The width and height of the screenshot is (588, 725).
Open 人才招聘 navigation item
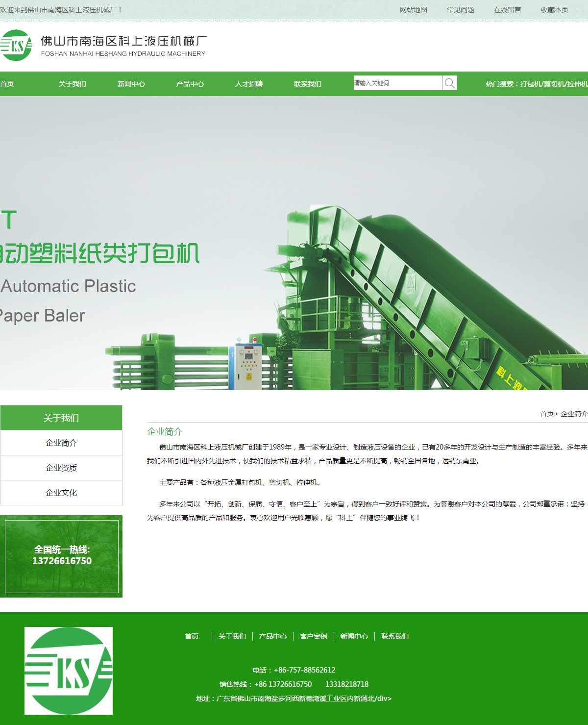pos(249,84)
